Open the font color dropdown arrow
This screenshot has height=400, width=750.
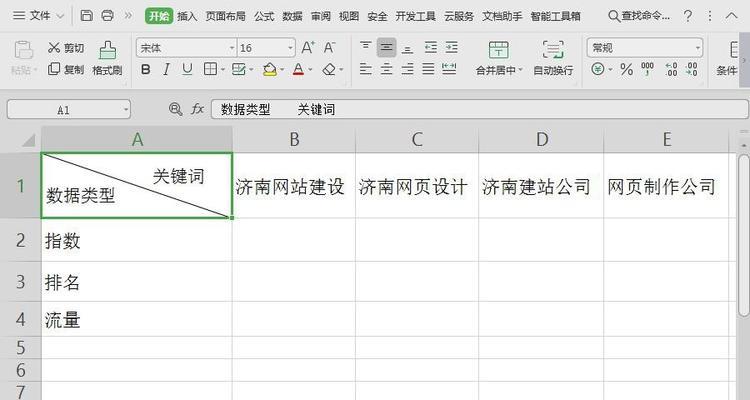click(x=311, y=70)
